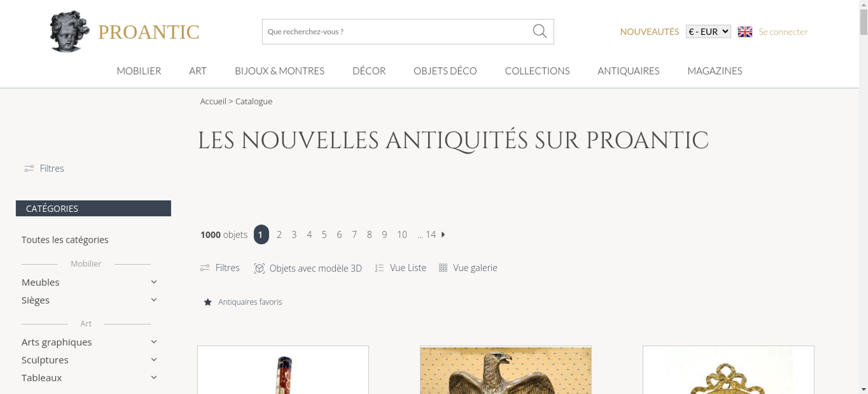Go to NOUVEAUTÉS link
Screen dimensions: 868x394
pyautogui.click(x=649, y=32)
